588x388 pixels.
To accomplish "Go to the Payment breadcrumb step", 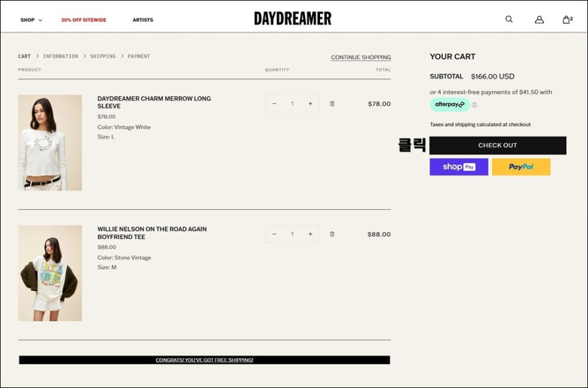I will point(139,56).
